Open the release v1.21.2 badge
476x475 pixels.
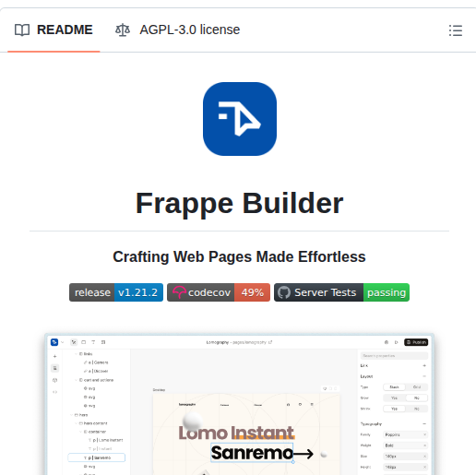coord(116,292)
